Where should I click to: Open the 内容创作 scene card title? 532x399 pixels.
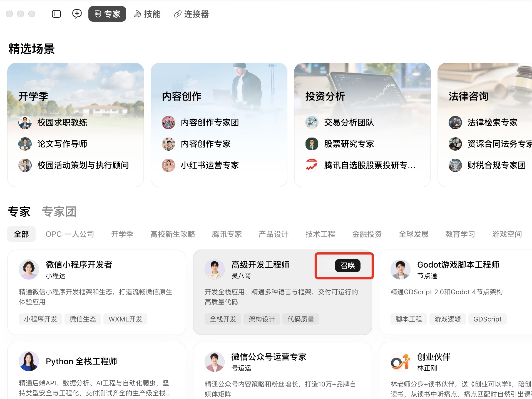pyautogui.click(x=182, y=96)
